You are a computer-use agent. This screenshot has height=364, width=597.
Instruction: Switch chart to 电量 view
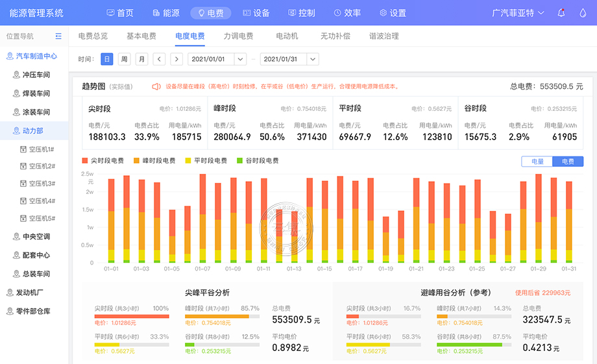tap(537, 162)
